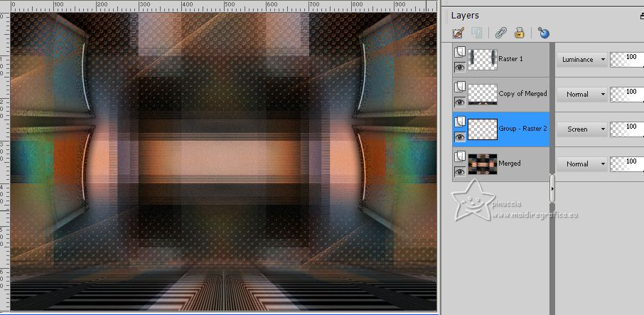The width and height of the screenshot is (644, 315).
Task: Open Luminance blend mode dropdown for Raster 1
Action: click(582, 60)
